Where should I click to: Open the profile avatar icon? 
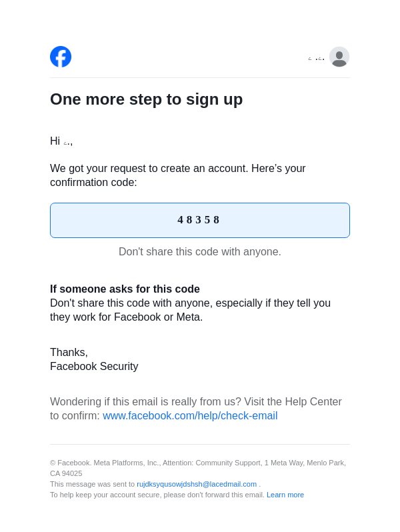pyautogui.click(x=339, y=57)
